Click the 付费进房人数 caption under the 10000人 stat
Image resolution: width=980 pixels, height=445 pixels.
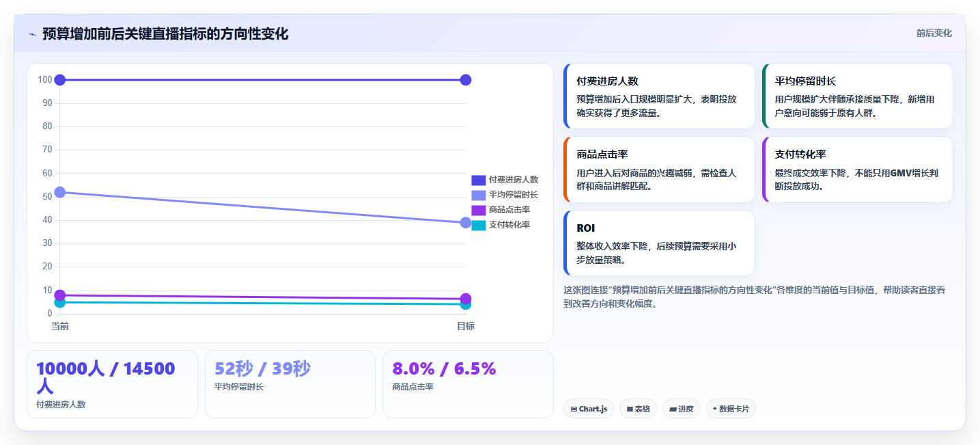coord(61,404)
